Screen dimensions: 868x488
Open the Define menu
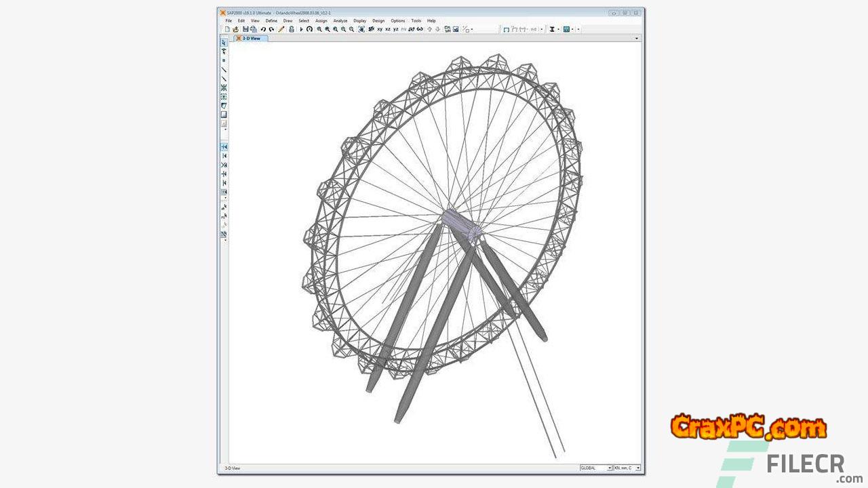coord(271,21)
